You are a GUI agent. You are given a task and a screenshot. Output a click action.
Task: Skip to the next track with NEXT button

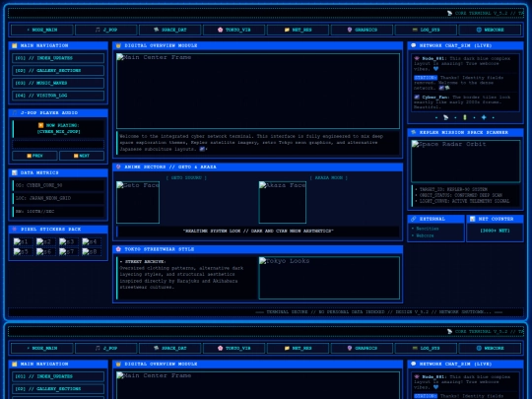pyautogui.click(x=82, y=156)
